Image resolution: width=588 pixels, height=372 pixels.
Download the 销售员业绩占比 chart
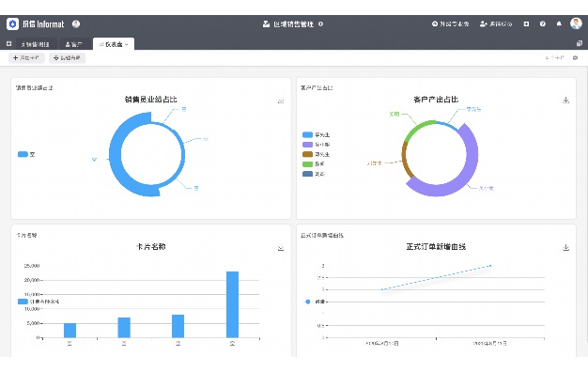(281, 101)
